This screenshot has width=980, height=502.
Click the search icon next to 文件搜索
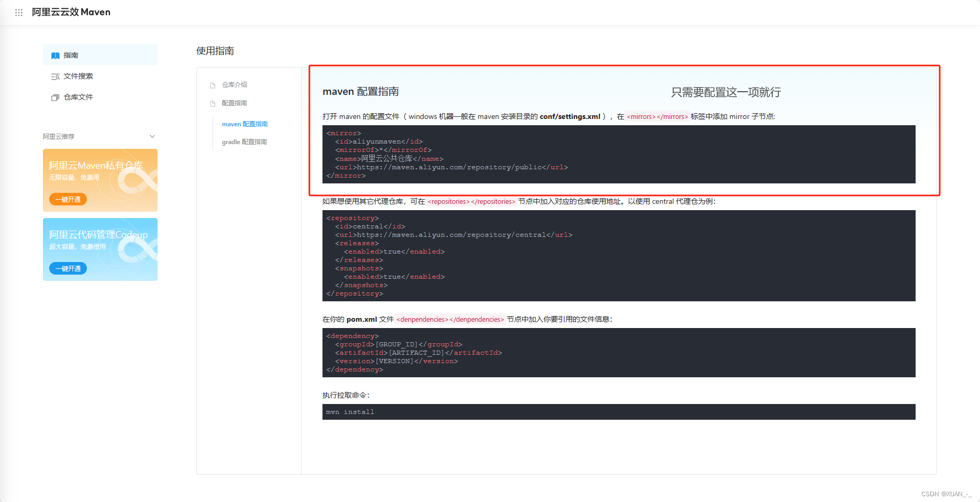pyautogui.click(x=55, y=76)
